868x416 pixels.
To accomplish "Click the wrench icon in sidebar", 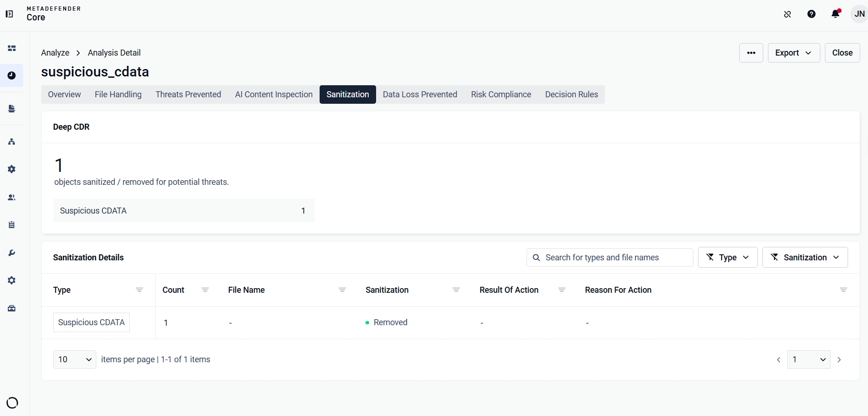I will point(12,253).
